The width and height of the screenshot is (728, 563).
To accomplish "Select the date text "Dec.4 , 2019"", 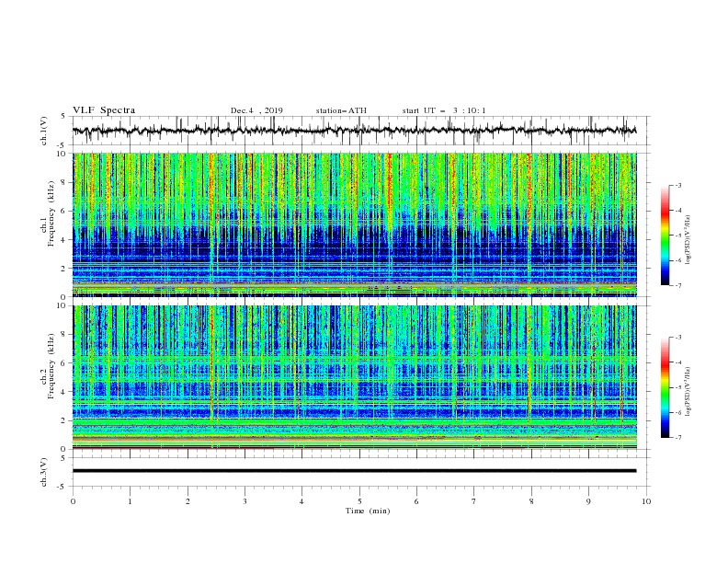I will pos(256,110).
